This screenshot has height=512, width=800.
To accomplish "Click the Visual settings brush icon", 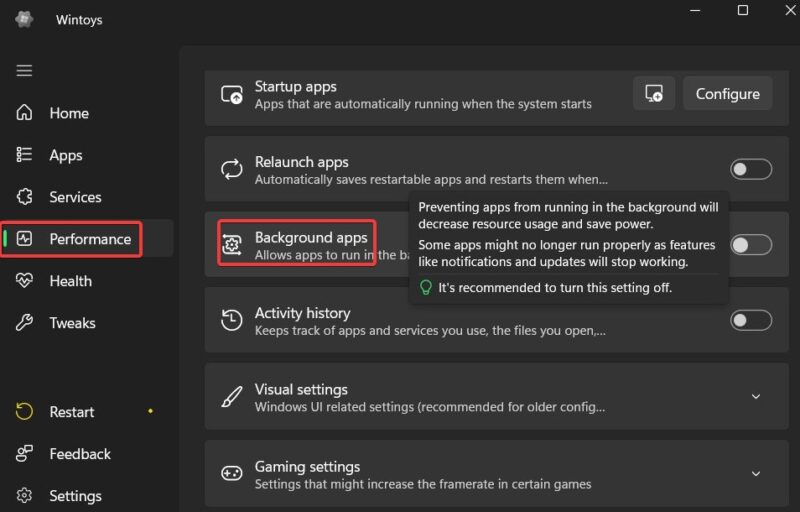I will 232,397.
